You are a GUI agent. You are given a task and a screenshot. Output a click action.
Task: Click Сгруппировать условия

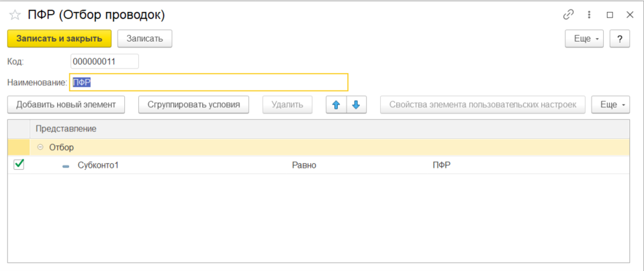pyautogui.click(x=193, y=105)
